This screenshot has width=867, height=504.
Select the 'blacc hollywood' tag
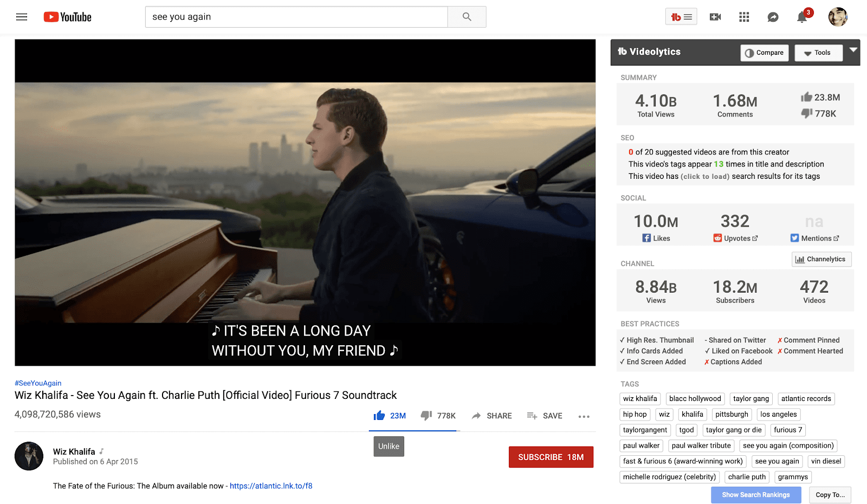pos(695,399)
